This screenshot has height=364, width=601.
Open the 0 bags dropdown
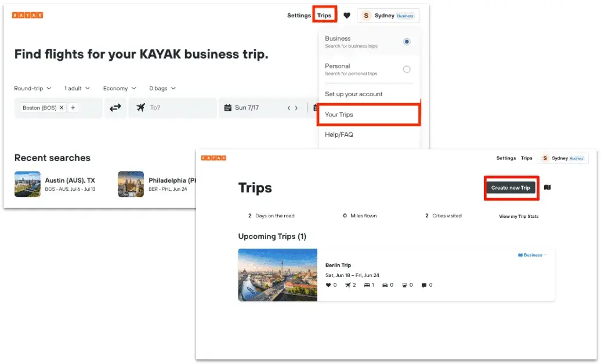(x=162, y=89)
